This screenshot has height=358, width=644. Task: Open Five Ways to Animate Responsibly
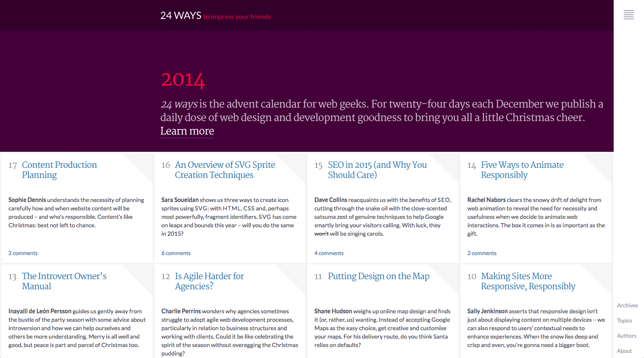coord(522,170)
